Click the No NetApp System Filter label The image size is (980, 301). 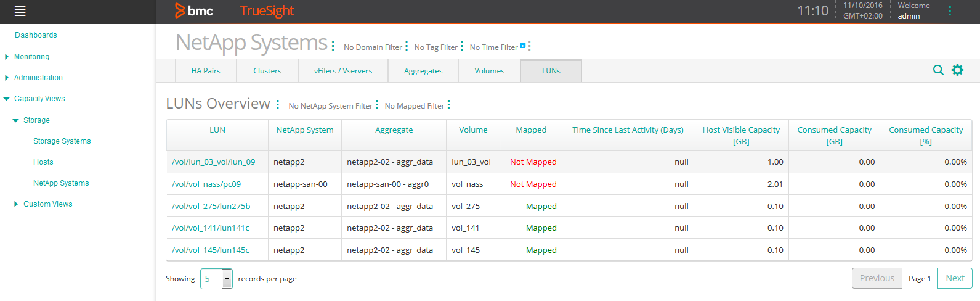click(330, 106)
